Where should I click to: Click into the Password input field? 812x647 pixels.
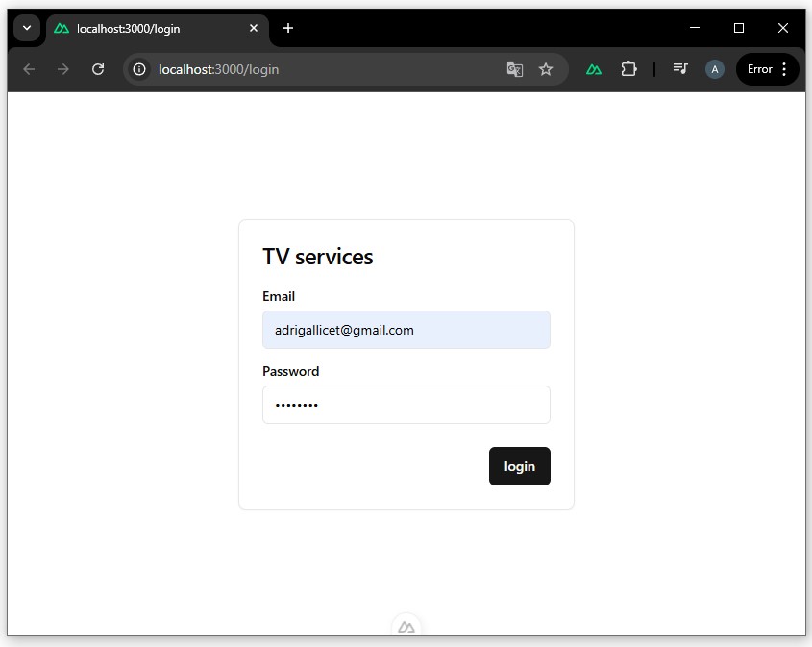[406, 405]
